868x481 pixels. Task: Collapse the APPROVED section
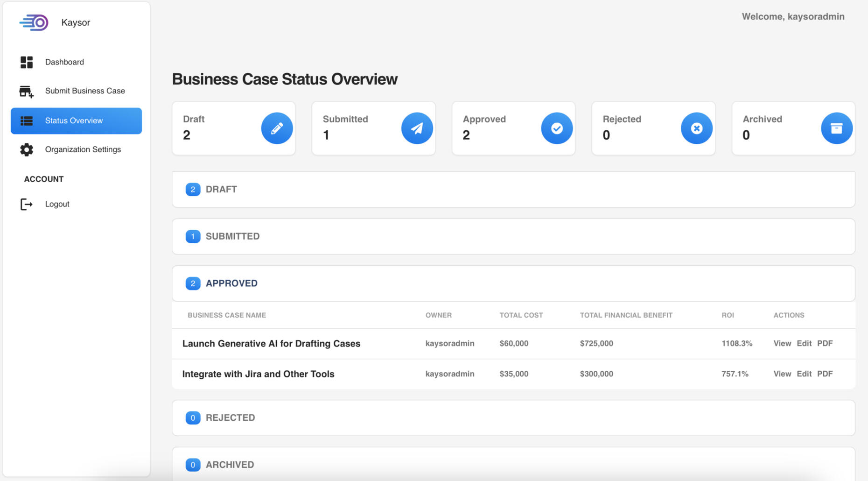point(231,283)
